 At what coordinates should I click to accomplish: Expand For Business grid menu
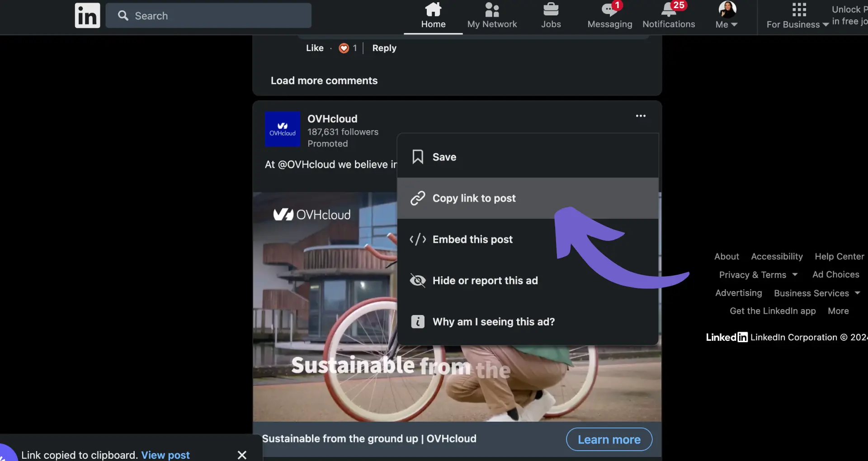(797, 16)
